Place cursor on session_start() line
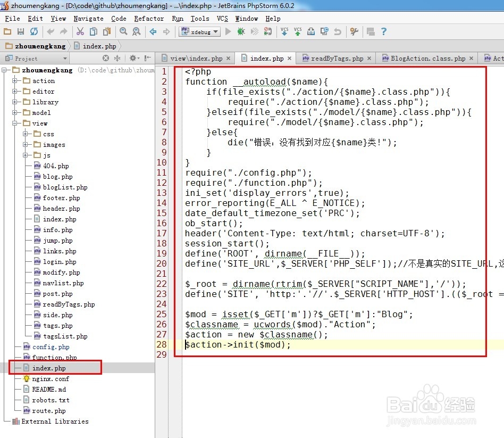This screenshot has height=438, width=504. pyautogui.click(x=227, y=244)
